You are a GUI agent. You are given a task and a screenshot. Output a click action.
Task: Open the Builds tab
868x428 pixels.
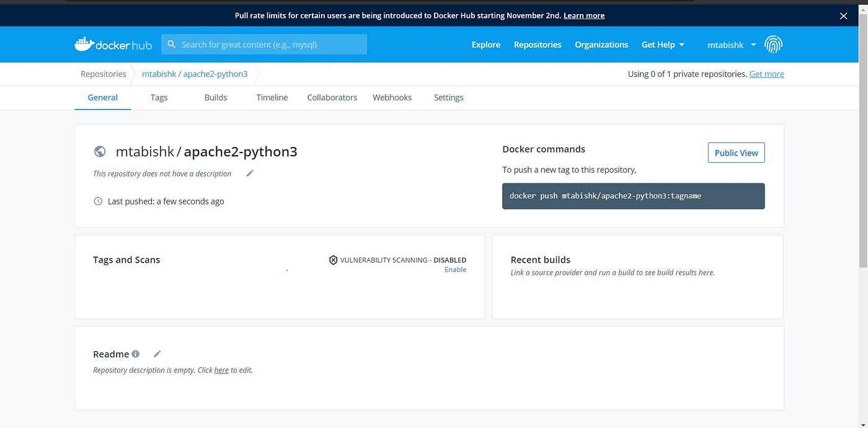(216, 97)
